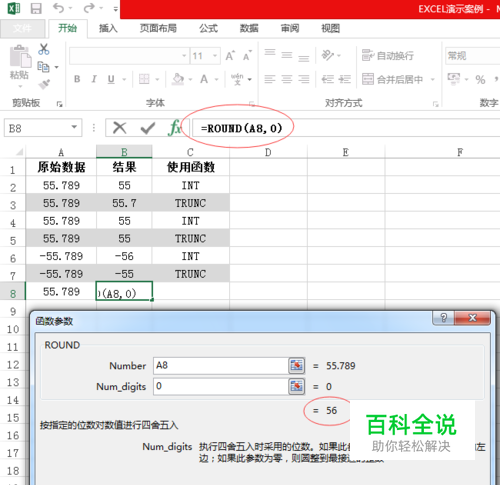The width and height of the screenshot is (500, 485).
Task: Toggle Bold formatting
Action: pos(77,79)
